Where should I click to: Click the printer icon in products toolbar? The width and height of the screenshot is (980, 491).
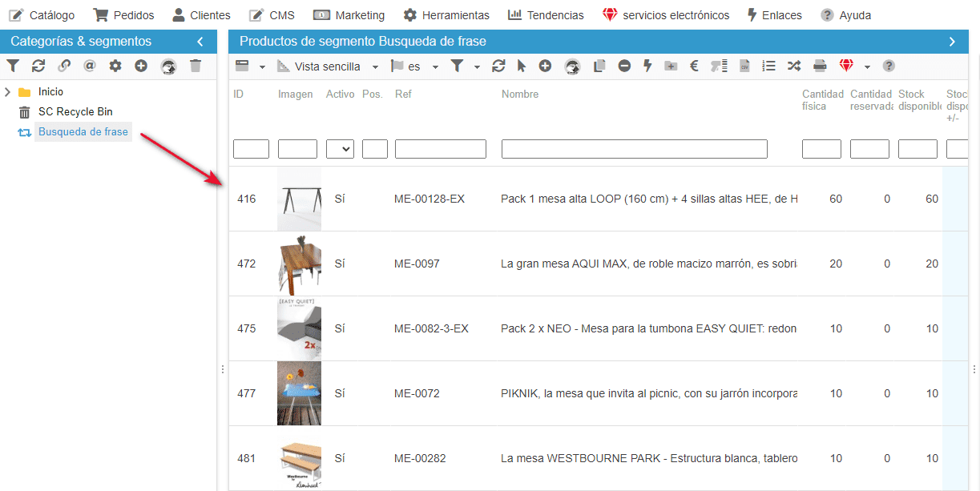[820, 66]
